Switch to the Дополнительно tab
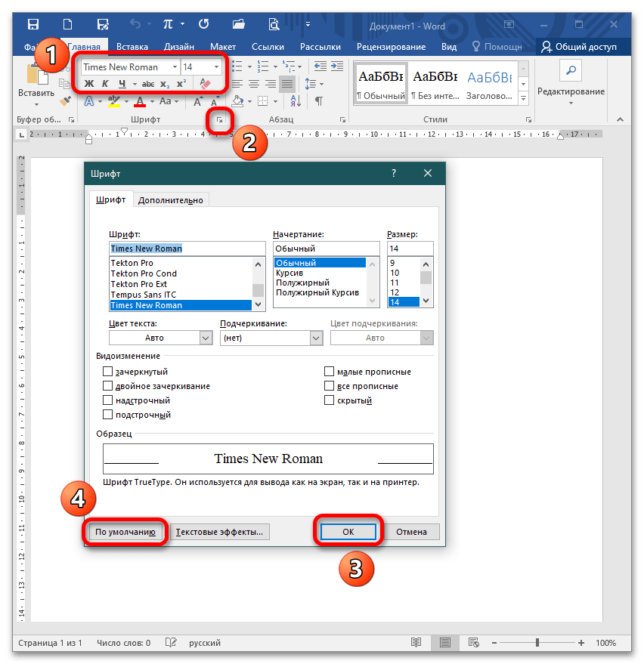 [171, 200]
